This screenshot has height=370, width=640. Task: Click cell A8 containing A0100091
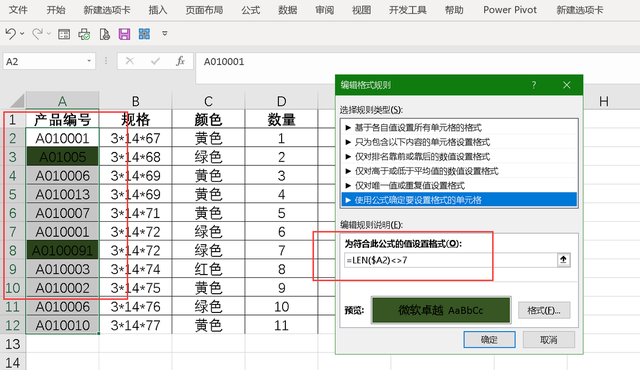62,250
